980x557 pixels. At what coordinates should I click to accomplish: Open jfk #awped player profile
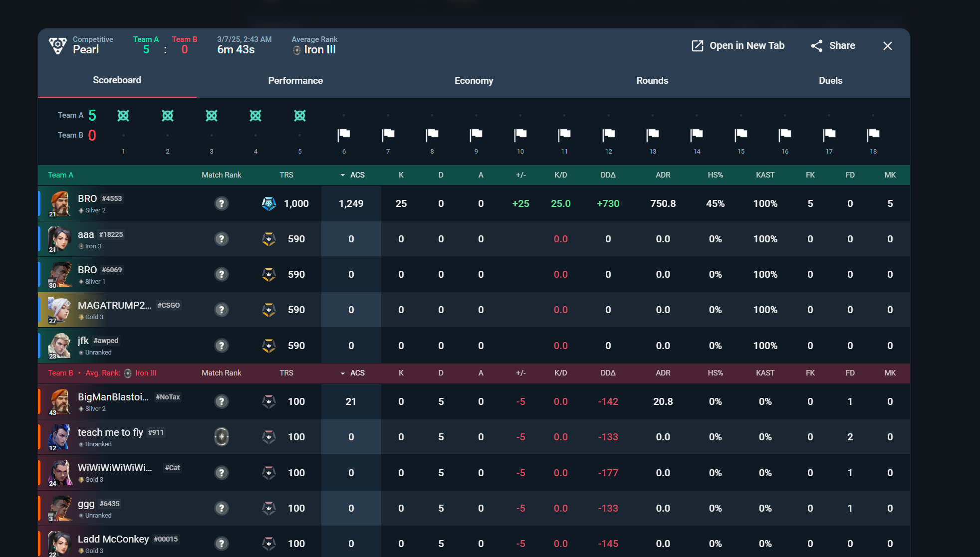coord(83,341)
